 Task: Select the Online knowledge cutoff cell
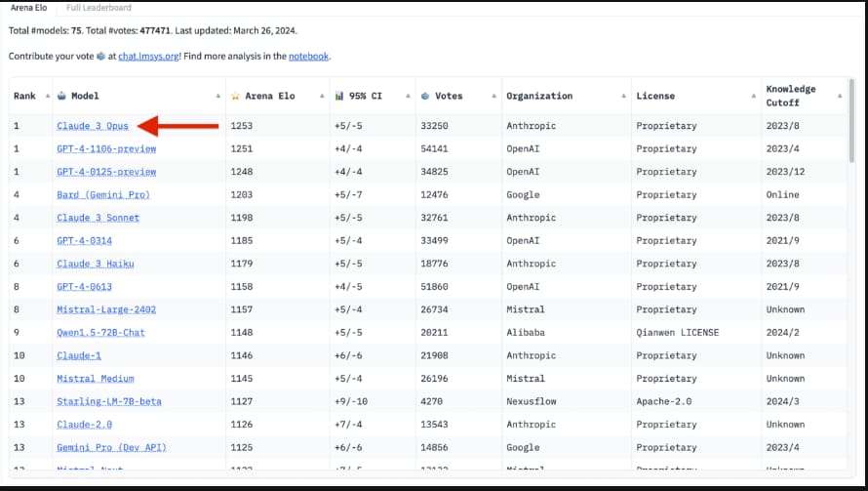point(783,194)
